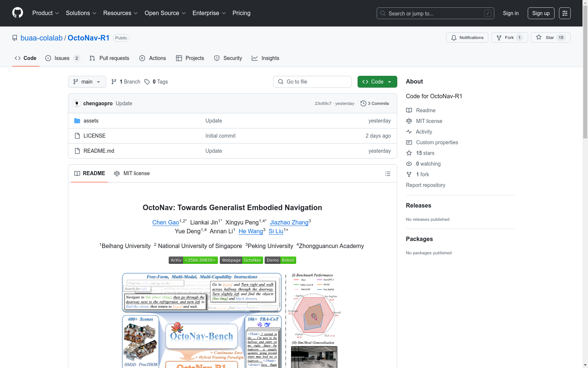Screen dimensions: 588x368
Task: Star the OctoNav-R1 repository
Action: click(551, 38)
